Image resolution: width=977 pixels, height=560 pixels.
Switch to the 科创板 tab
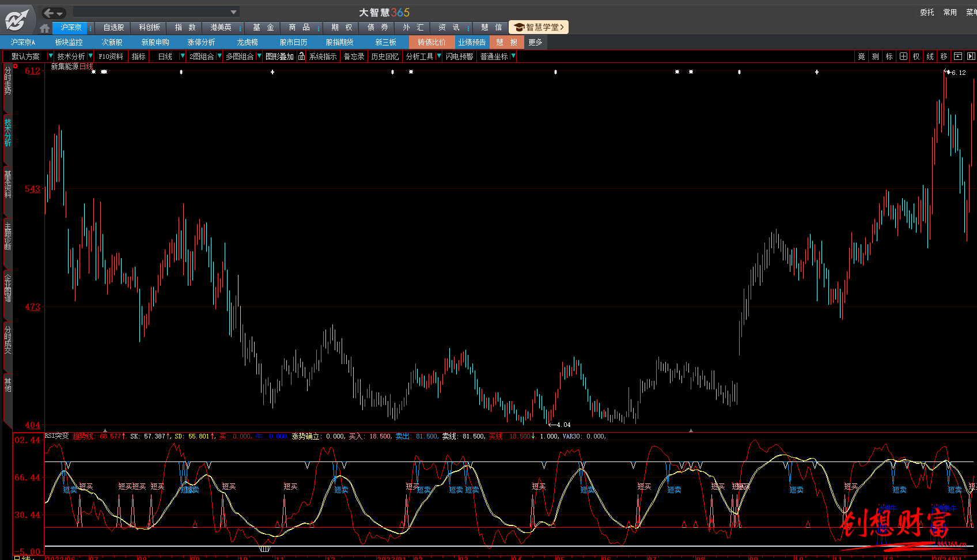click(x=149, y=27)
